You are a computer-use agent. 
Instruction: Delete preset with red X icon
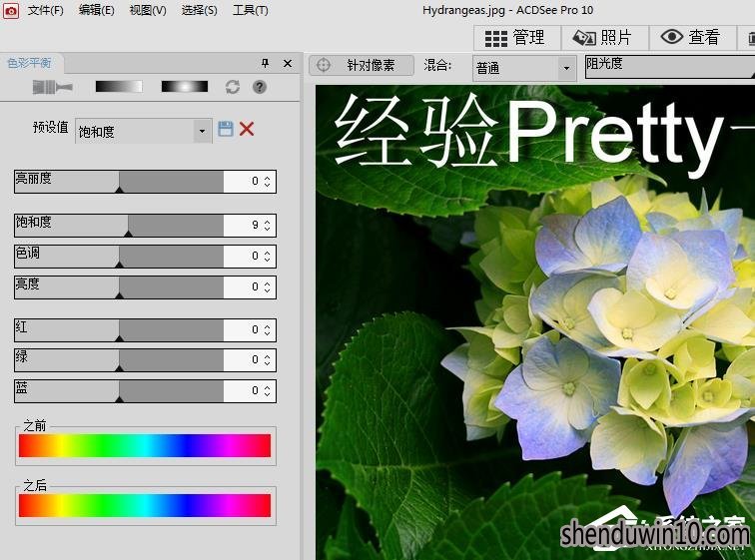click(247, 129)
